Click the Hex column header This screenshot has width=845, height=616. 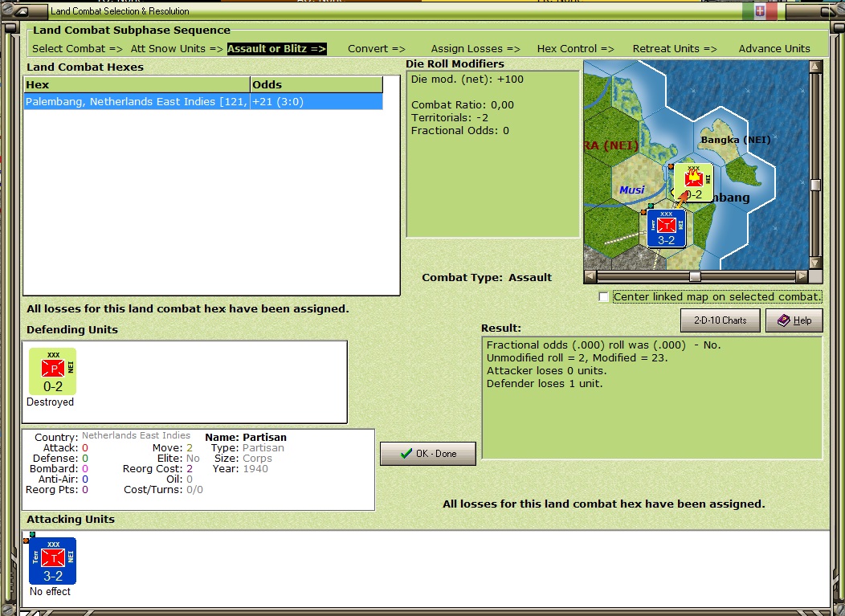137,84
